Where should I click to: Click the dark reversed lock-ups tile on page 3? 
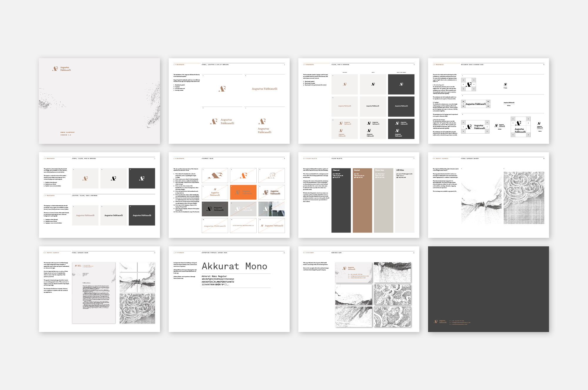[x=401, y=129]
